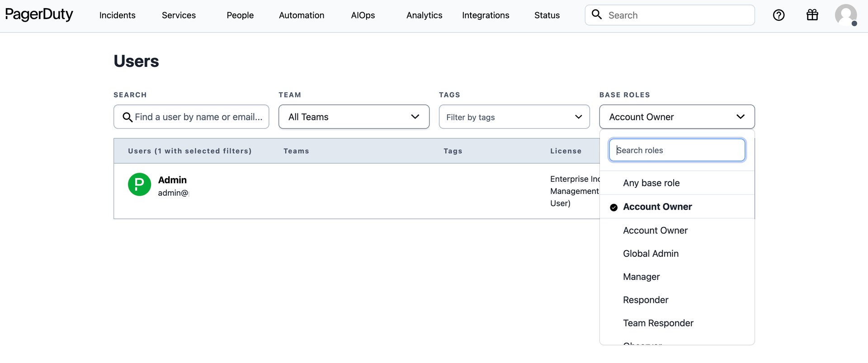Viewport: 868px width, 363px height.
Task: Choose Any base role option
Action: 651,183
